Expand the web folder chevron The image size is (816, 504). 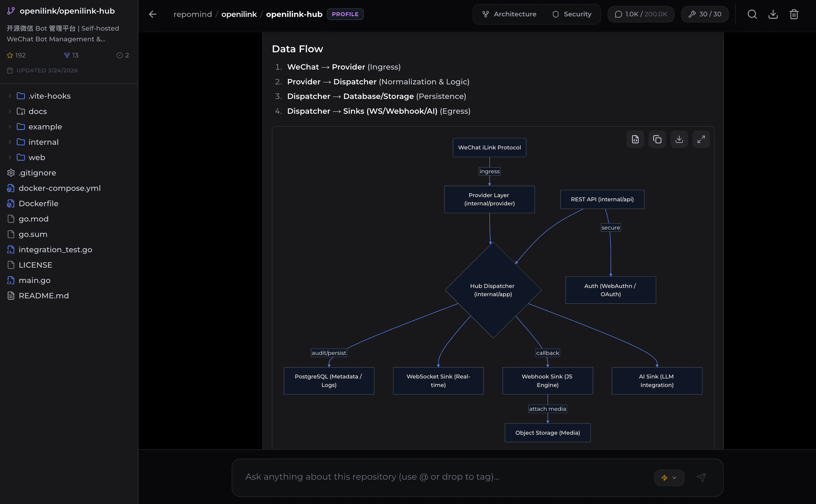tap(10, 158)
